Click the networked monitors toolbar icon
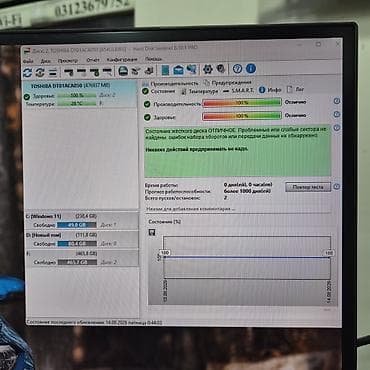This screenshot has width=370, height=370. pos(191,70)
